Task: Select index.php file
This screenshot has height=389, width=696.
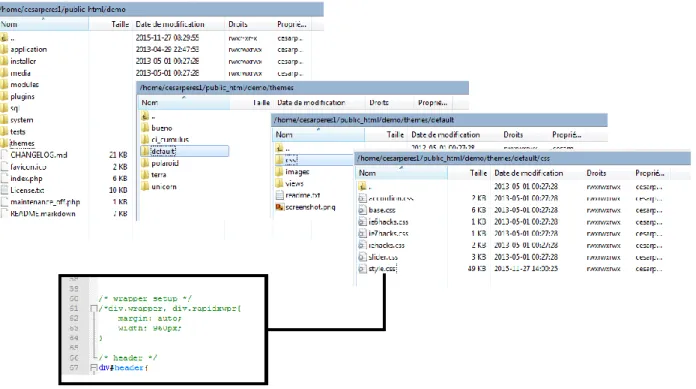Action: click(26, 179)
